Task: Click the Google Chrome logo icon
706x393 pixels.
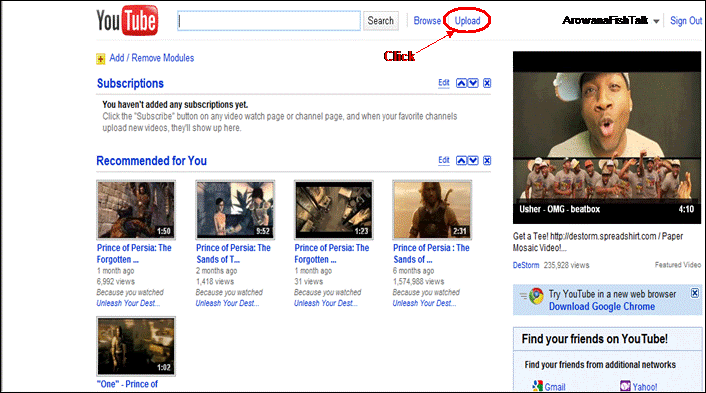Action: tap(536, 296)
